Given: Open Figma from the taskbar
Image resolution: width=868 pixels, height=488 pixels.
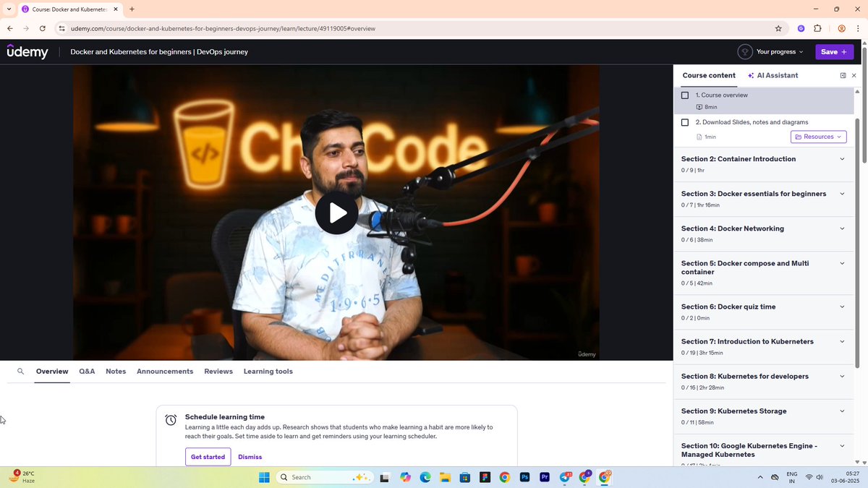Looking at the screenshot, I should pyautogui.click(x=485, y=477).
